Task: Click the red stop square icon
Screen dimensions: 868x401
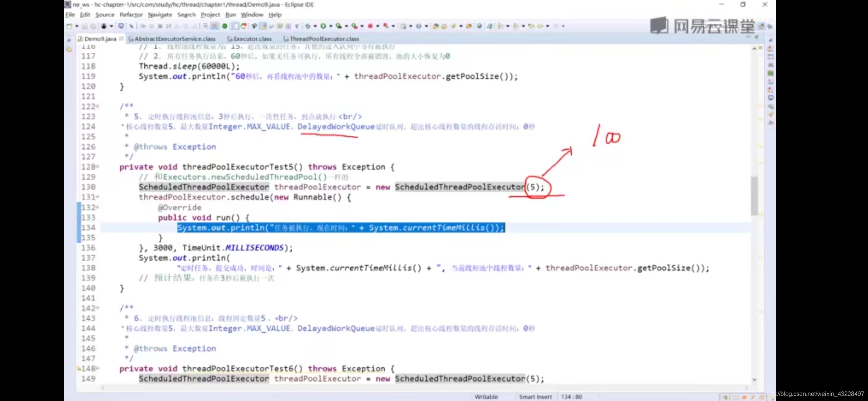Action: tap(370, 26)
